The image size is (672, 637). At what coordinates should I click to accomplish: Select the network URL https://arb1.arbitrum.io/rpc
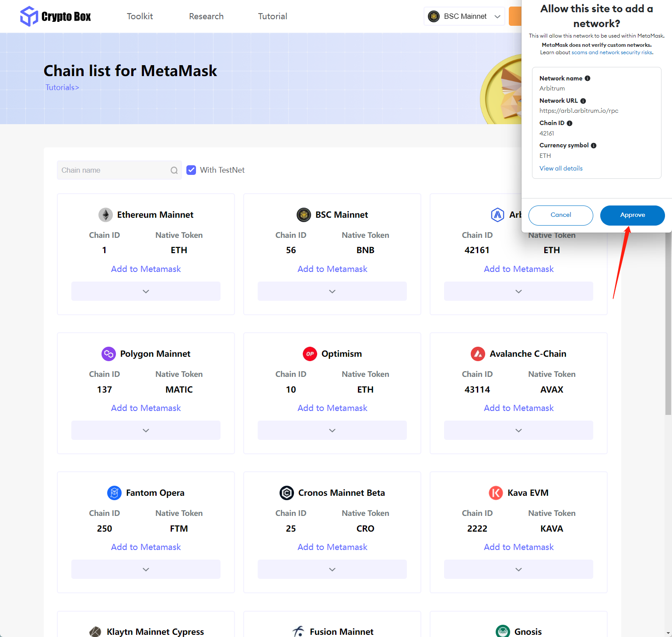pyautogui.click(x=579, y=111)
